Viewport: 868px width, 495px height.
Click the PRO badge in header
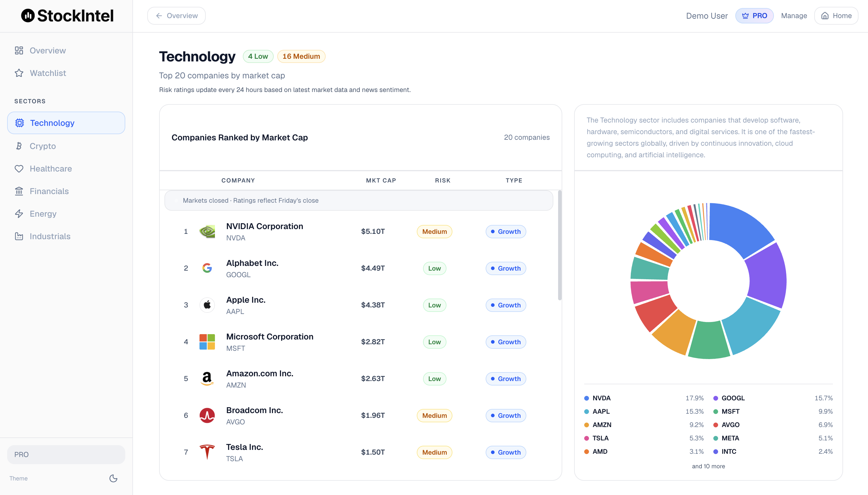[754, 16]
